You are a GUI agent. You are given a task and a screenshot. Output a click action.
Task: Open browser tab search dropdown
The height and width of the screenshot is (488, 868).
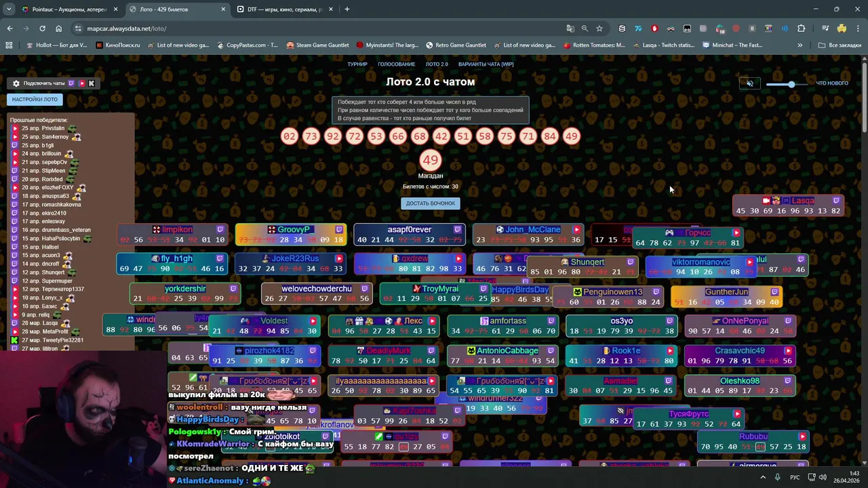coord(9,9)
